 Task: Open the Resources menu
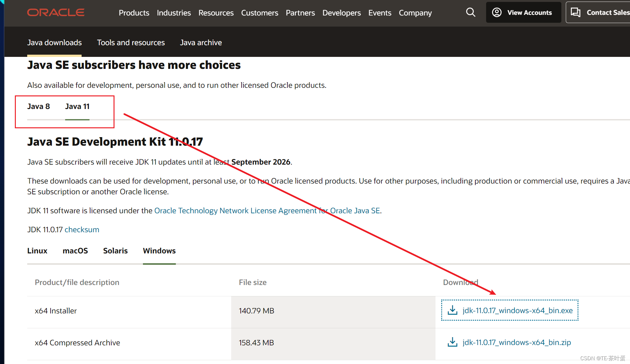coord(216,13)
